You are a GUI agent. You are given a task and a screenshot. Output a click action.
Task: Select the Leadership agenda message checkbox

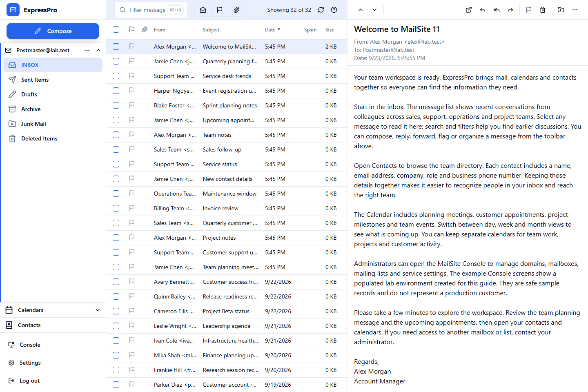(116, 326)
